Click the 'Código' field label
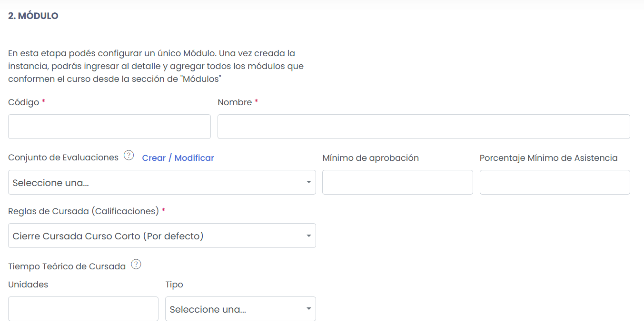Screen dimensions: 644x335 tap(23, 102)
